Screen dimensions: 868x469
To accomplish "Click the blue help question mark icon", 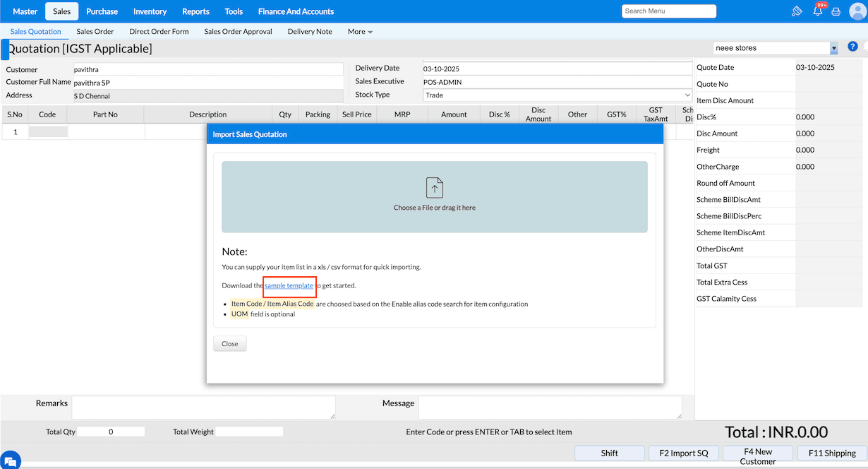I will pos(852,47).
